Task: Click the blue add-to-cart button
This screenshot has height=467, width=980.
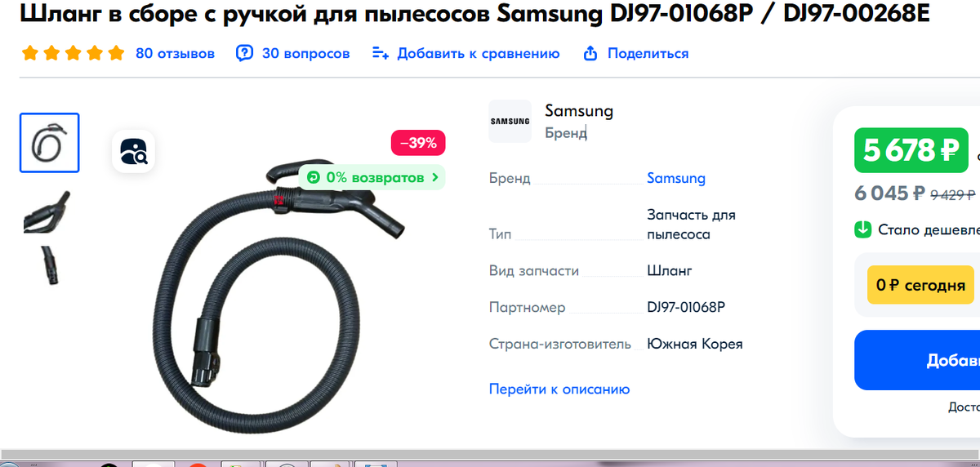Action: (x=917, y=360)
